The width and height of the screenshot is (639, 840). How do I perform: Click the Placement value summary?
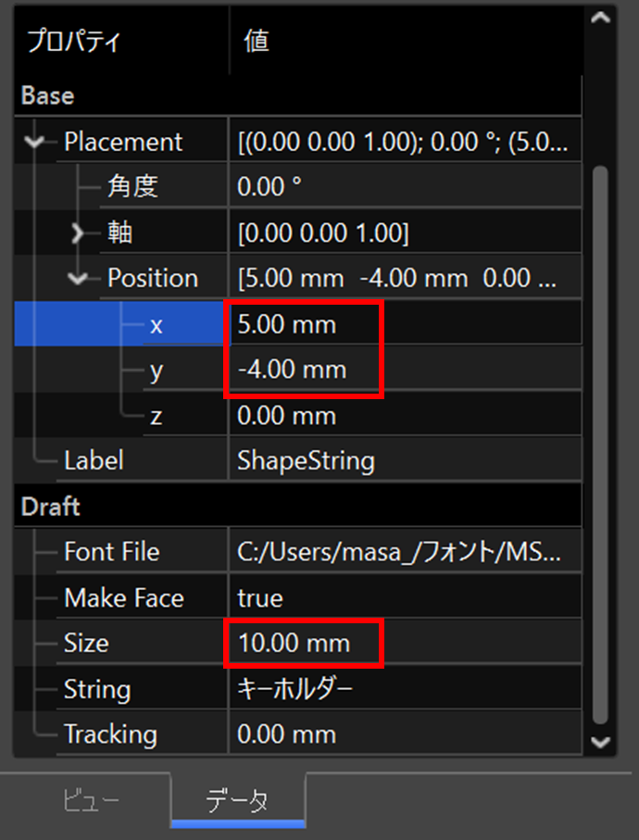(406, 142)
